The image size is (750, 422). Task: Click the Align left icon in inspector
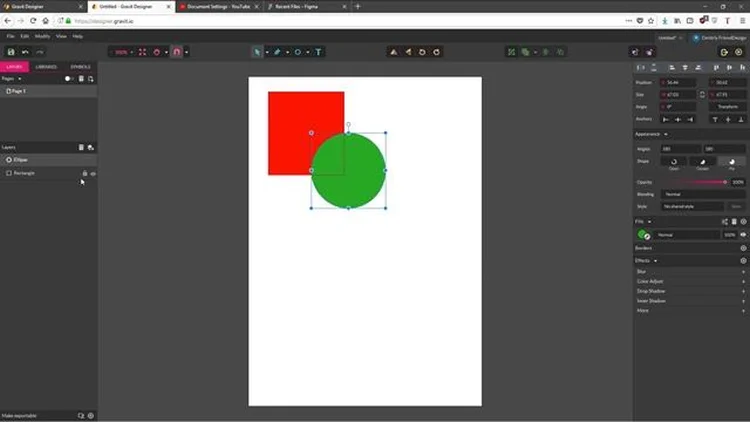pos(672,68)
